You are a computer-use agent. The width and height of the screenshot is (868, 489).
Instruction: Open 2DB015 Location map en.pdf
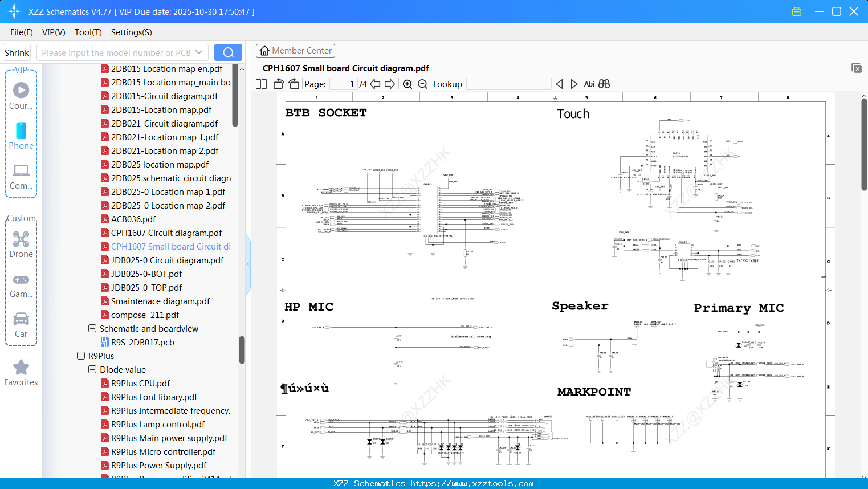click(166, 69)
